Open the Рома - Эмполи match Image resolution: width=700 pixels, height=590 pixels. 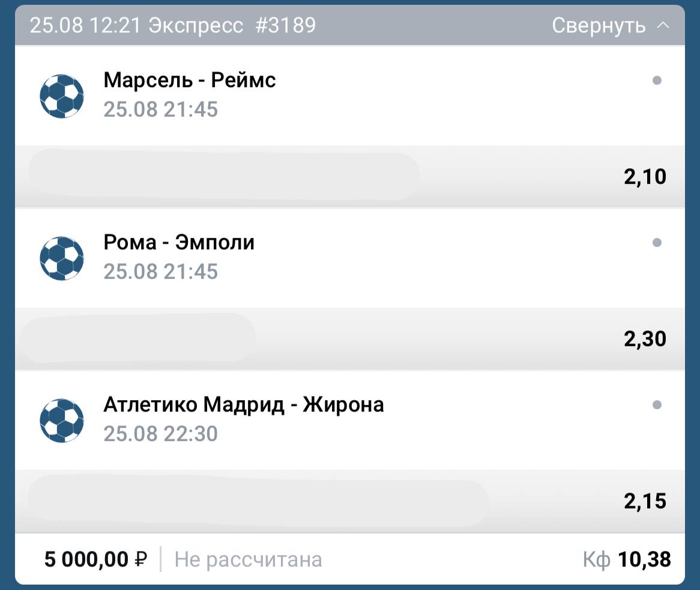coord(179,242)
